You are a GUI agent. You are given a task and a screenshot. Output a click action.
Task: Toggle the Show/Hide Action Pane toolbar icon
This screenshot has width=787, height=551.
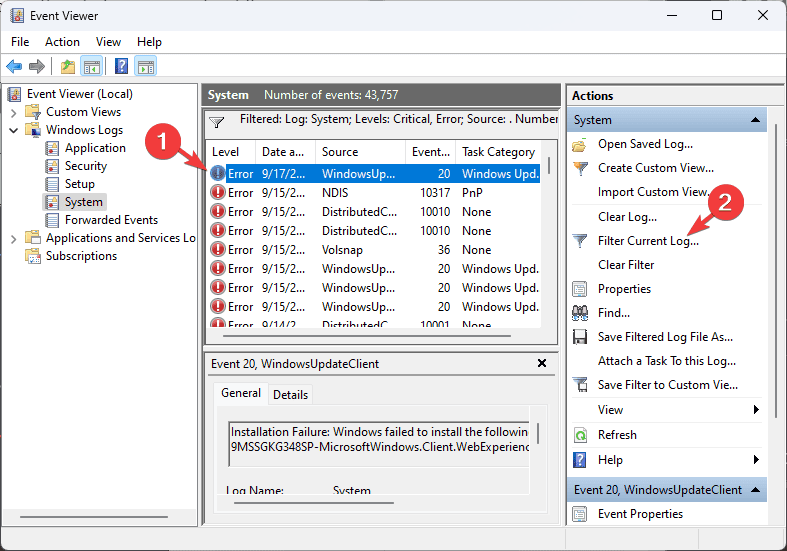click(146, 66)
